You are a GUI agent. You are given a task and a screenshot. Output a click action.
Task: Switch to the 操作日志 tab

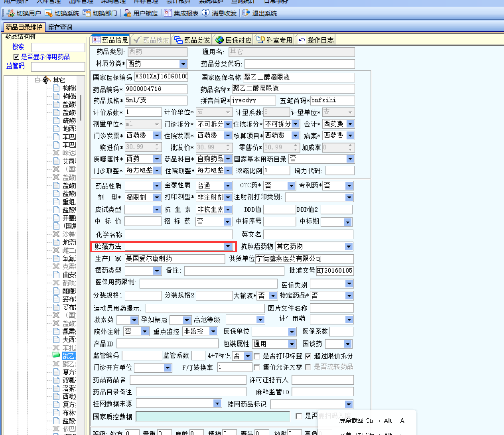pos(316,40)
